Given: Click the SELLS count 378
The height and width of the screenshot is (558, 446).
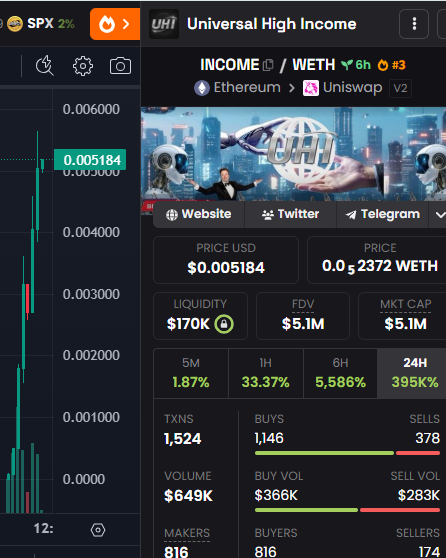Looking at the screenshot, I should tap(427, 438).
